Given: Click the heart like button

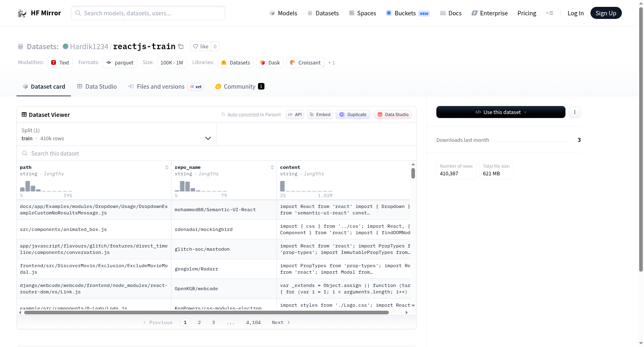Looking at the screenshot, I should (200, 46).
